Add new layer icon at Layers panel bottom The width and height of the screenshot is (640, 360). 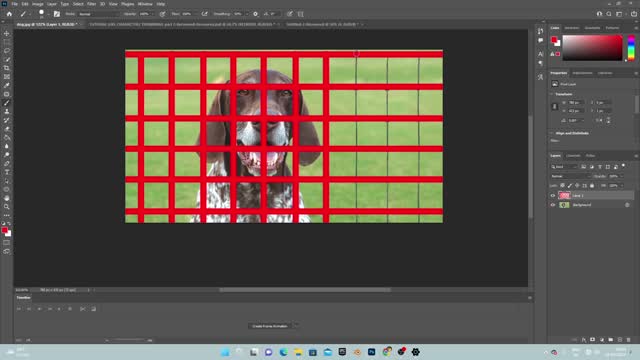(620, 340)
